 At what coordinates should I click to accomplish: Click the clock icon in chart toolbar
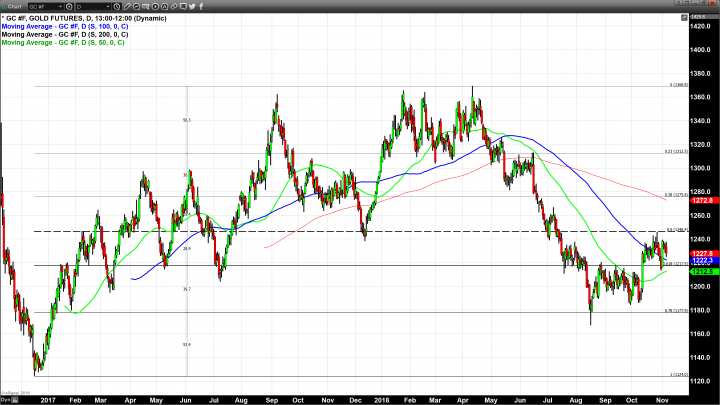coord(116,6)
